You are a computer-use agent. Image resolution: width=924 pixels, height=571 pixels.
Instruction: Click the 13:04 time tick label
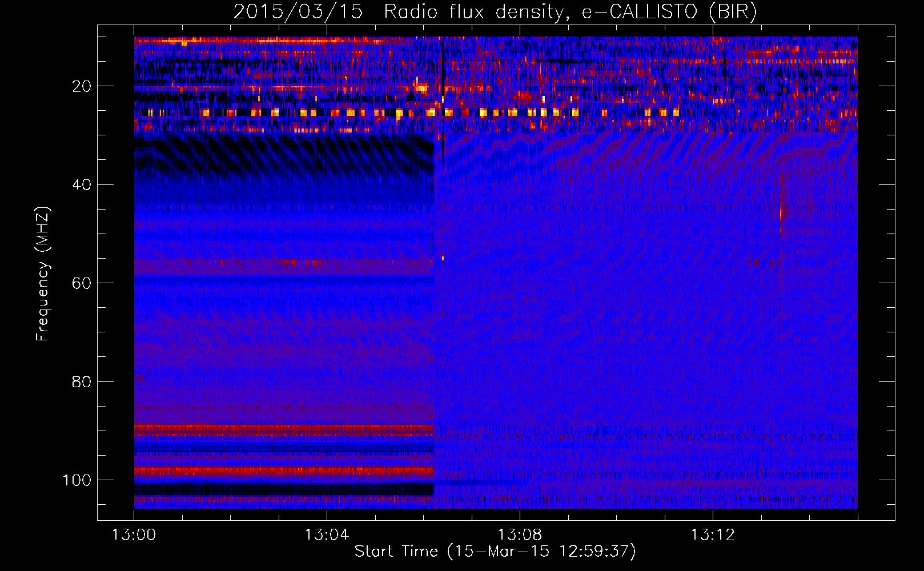(327, 535)
